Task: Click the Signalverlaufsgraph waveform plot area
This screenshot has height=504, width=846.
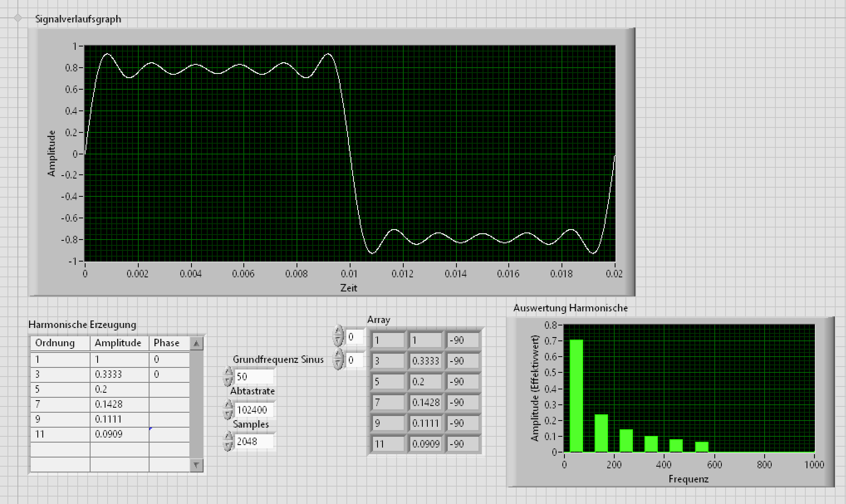Action: pos(349,153)
